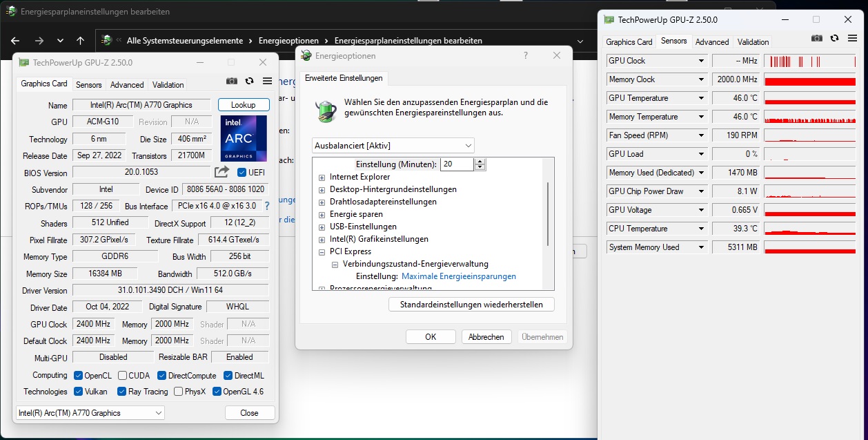Open the GPU Clock sensor dropdown
The height and width of the screenshot is (440, 868).
(702, 61)
